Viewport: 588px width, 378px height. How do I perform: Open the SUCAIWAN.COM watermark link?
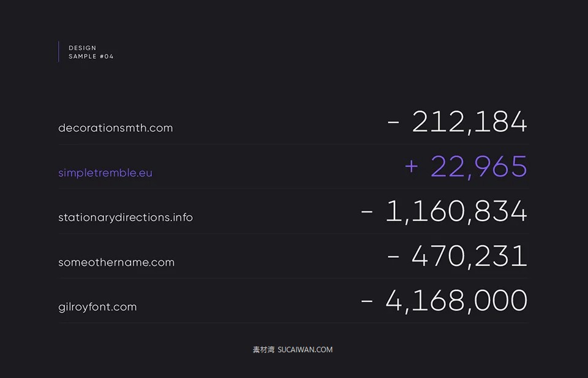tap(305, 350)
